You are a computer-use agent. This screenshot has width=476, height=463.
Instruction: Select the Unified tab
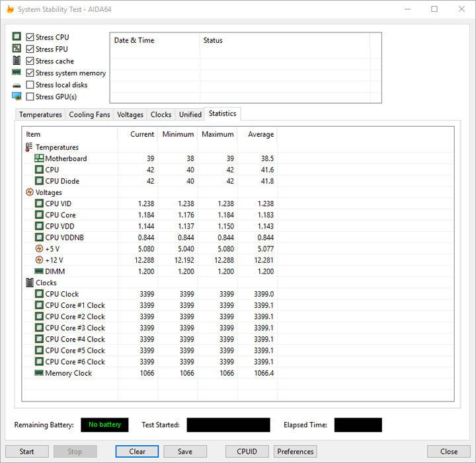tap(190, 115)
